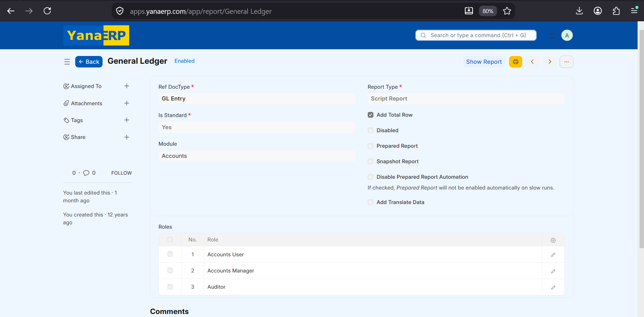
Task: Edit the Accounts User row pencil icon
Action: point(553,255)
